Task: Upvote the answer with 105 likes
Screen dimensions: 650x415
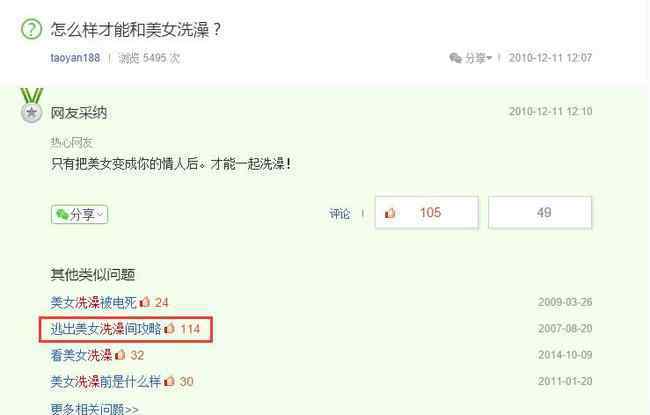Action: tap(427, 213)
